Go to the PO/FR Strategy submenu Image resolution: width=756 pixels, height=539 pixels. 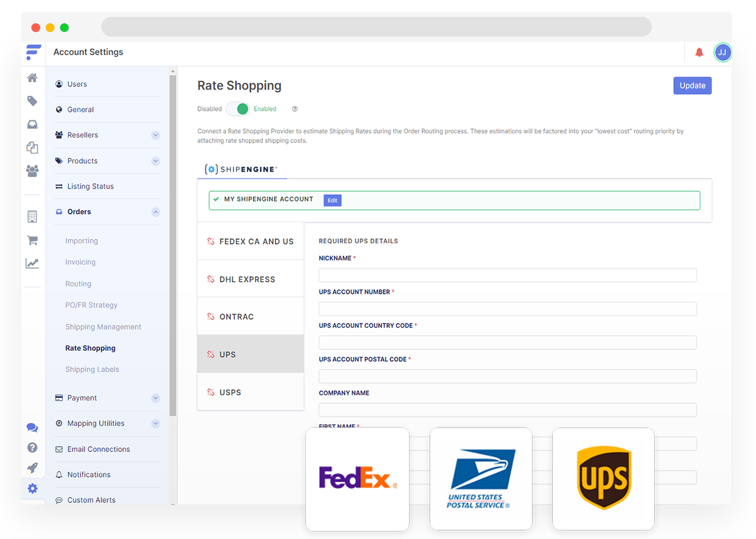[91, 305]
